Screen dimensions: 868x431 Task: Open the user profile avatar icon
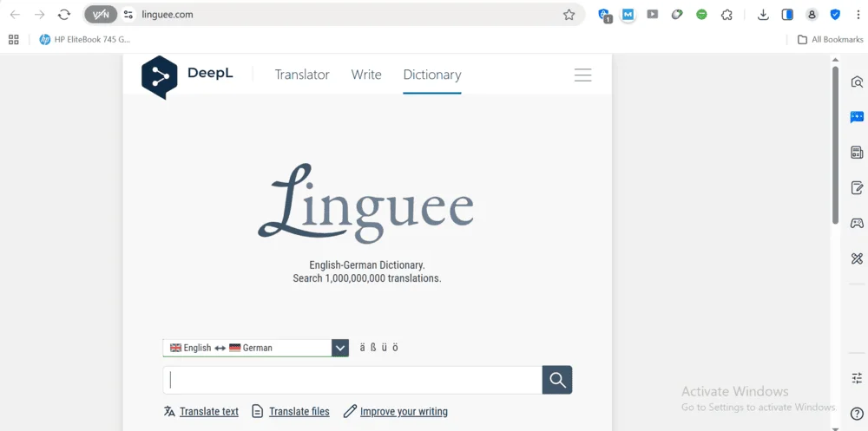coord(812,15)
